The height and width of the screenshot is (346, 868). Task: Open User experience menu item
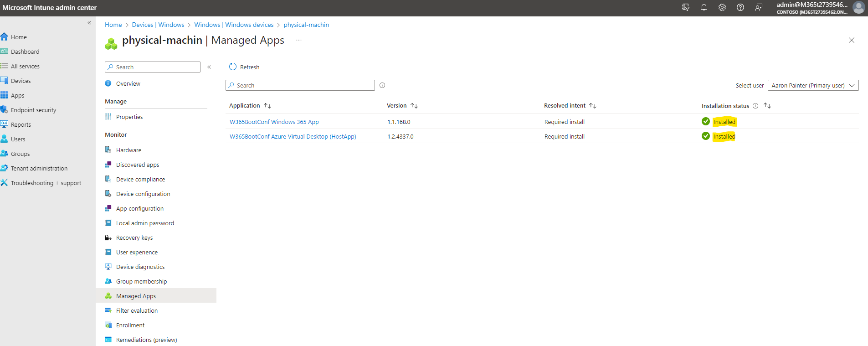point(137,252)
